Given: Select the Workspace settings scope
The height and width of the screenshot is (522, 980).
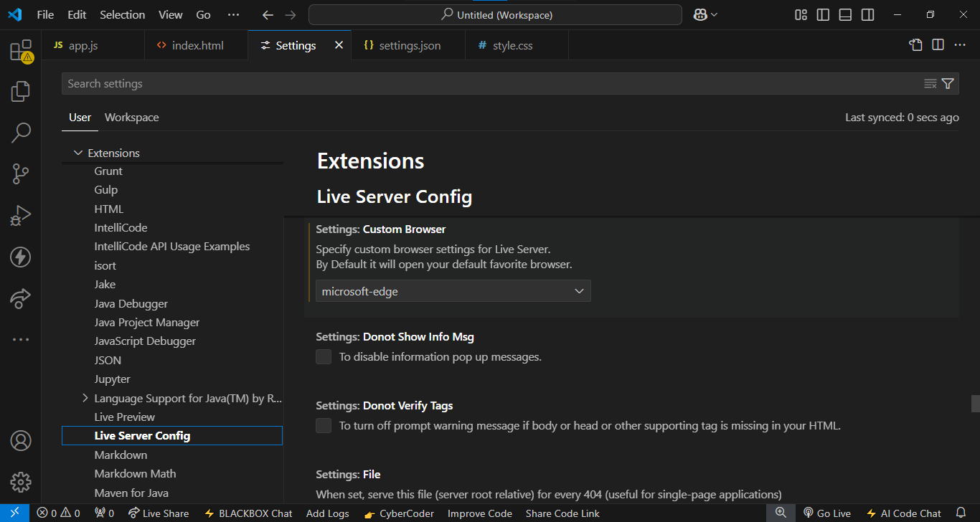Looking at the screenshot, I should click(x=132, y=118).
